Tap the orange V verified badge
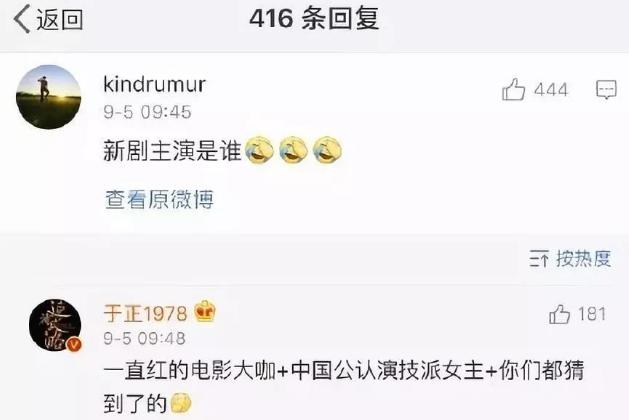629x420 pixels. pyautogui.click(x=74, y=344)
